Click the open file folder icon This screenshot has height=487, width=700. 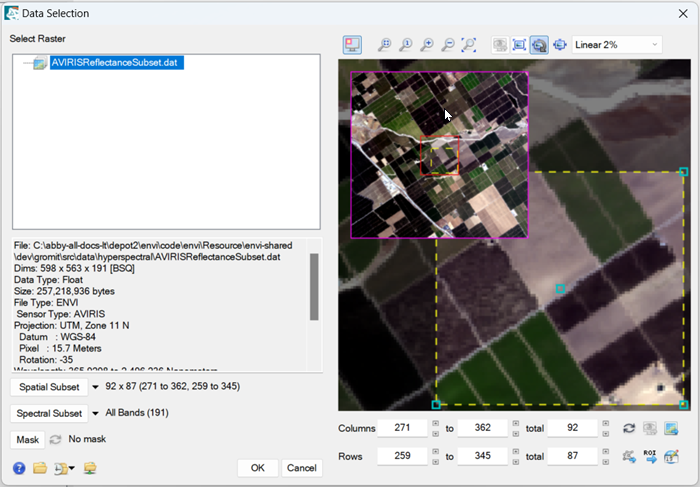pyautogui.click(x=40, y=468)
